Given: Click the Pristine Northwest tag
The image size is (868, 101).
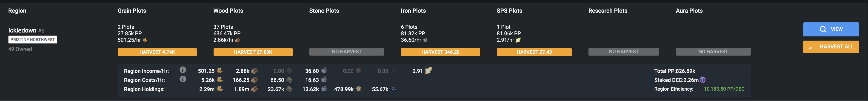Looking at the screenshot, I should [x=33, y=39].
